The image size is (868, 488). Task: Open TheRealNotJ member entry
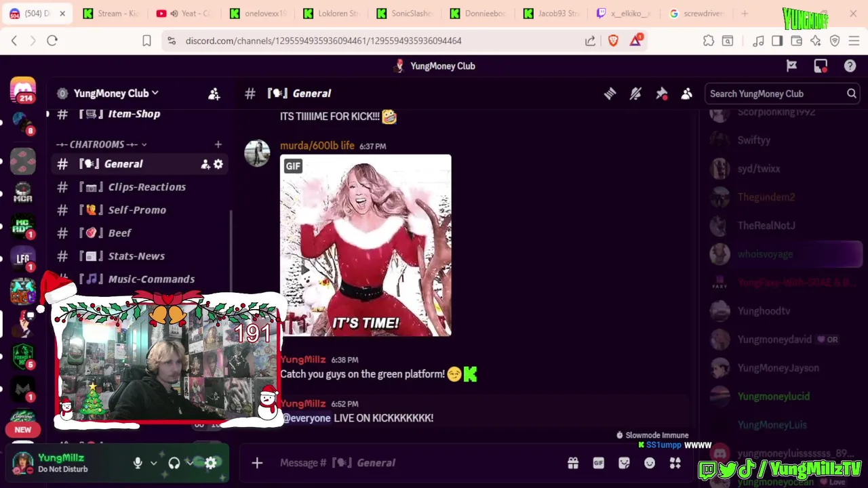766,226
